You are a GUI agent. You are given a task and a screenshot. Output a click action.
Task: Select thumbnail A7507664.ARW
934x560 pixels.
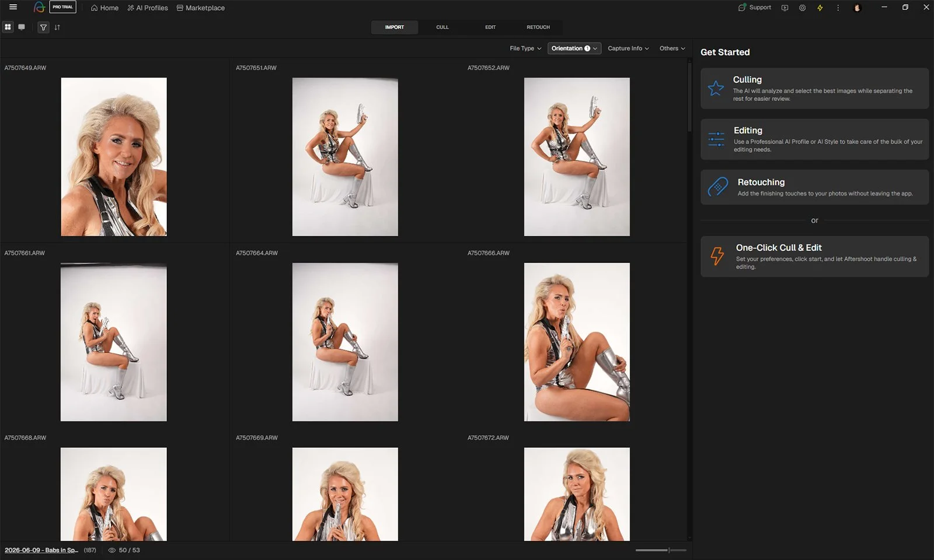tap(345, 342)
